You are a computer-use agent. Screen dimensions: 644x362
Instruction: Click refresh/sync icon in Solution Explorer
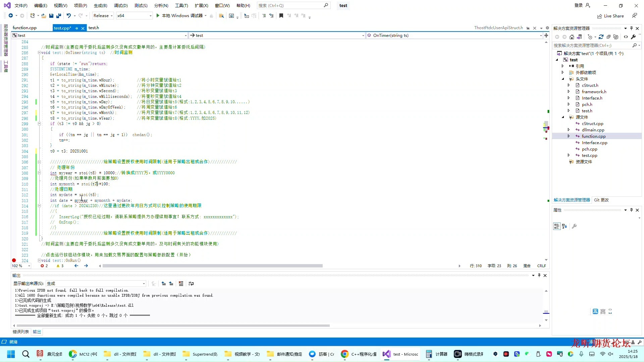[601, 37]
